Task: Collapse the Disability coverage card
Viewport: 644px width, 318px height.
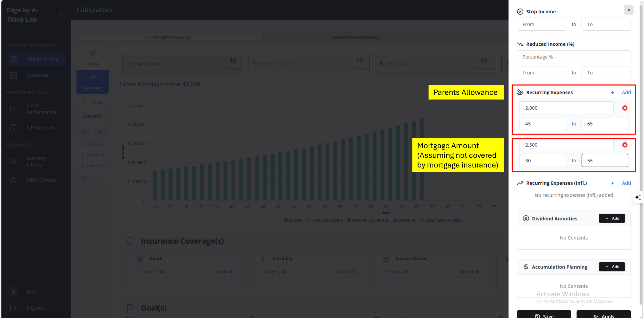Action: 357,258
